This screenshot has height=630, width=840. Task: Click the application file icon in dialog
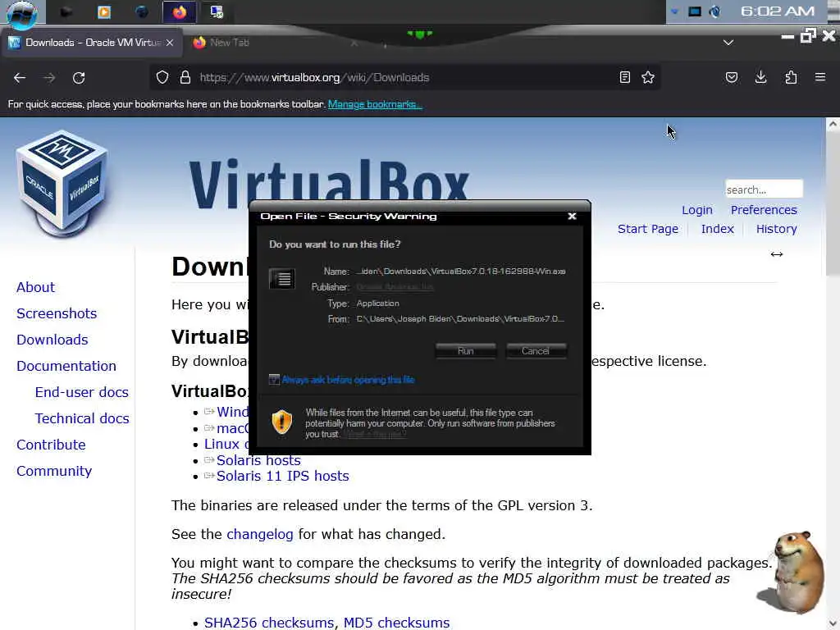(282, 279)
